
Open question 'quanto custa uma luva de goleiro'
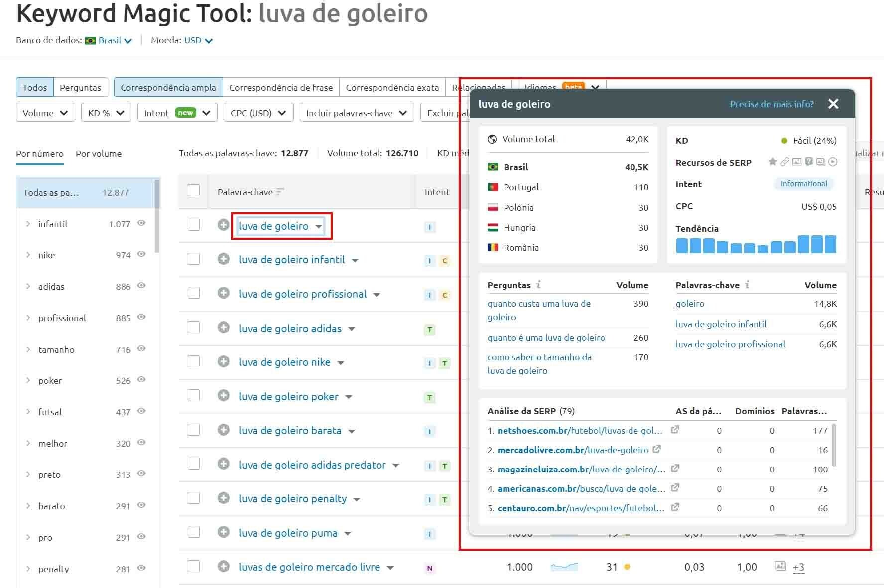click(539, 310)
